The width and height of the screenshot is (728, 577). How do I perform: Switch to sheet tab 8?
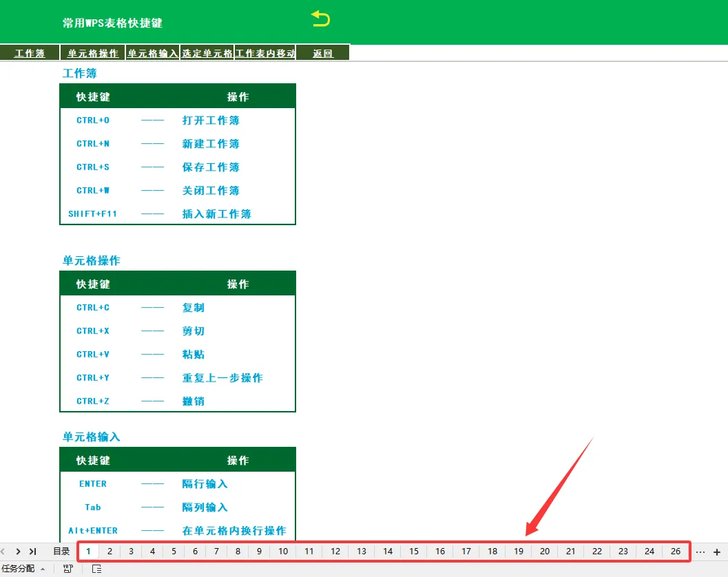(238, 552)
